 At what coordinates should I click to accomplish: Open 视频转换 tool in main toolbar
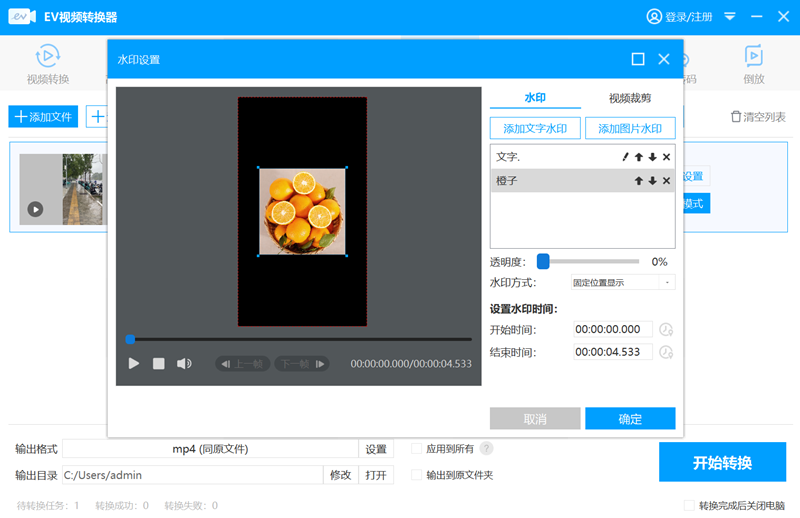point(48,64)
